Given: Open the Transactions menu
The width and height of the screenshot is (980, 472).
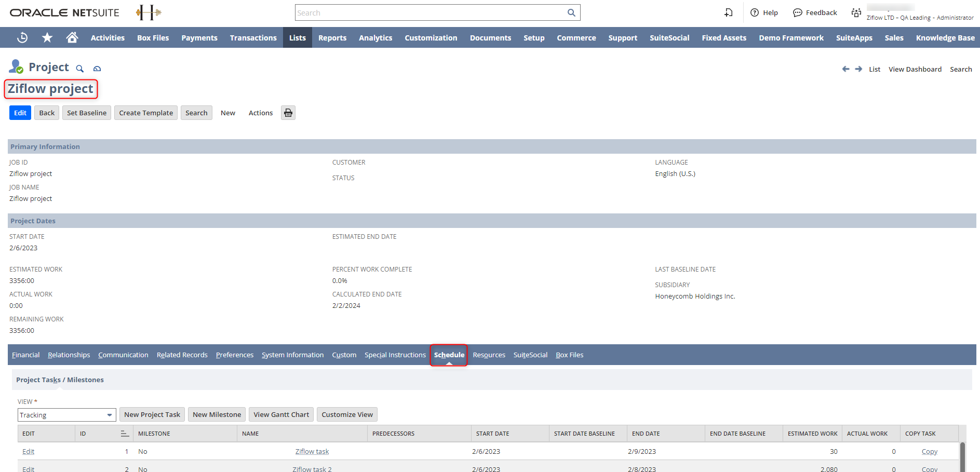Looking at the screenshot, I should 253,37.
